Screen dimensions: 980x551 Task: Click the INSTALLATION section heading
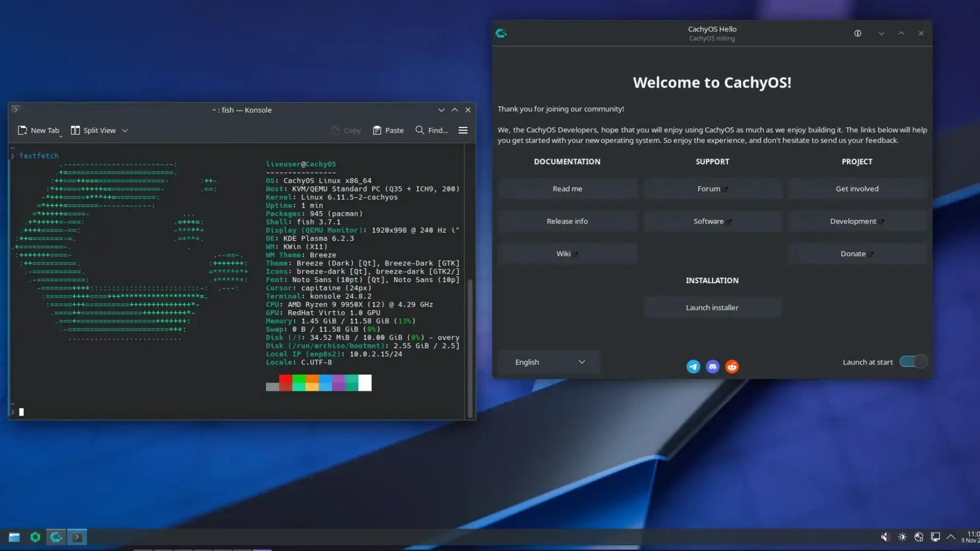pyautogui.click(x=712, y=281)
